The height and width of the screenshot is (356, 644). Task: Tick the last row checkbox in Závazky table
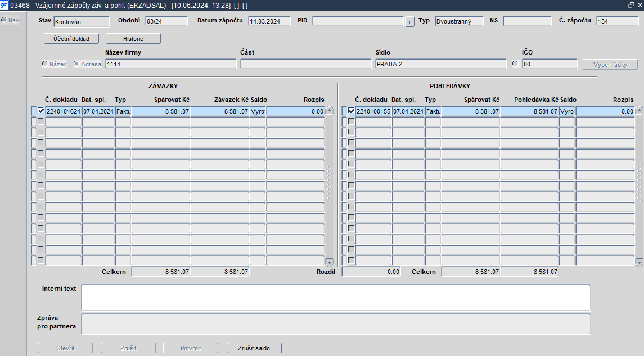click(40, 260)
